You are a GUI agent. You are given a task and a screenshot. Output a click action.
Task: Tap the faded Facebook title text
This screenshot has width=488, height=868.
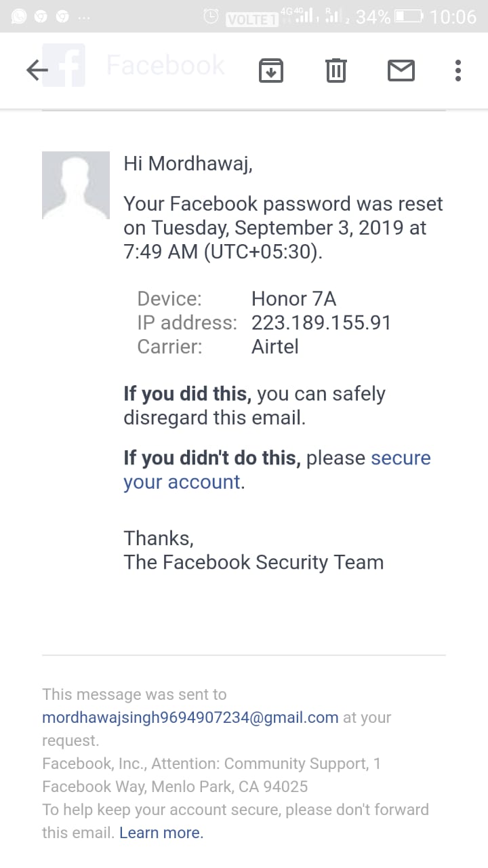point(165,65)
